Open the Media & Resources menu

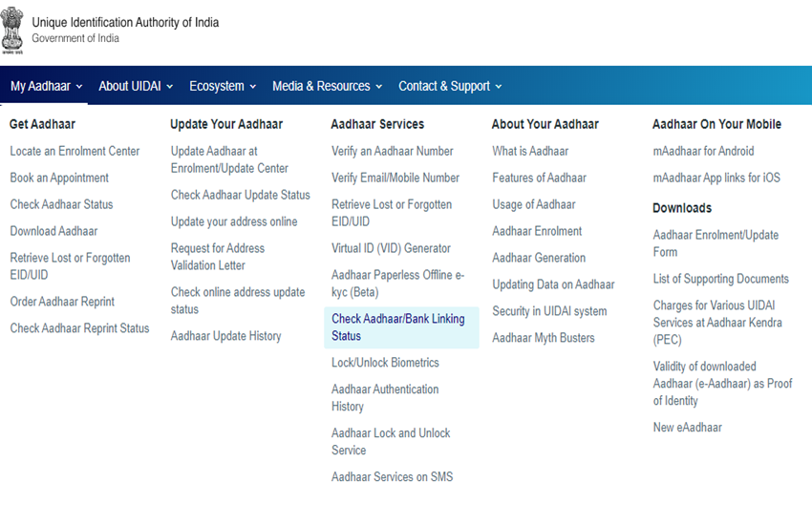click(327, 86)
